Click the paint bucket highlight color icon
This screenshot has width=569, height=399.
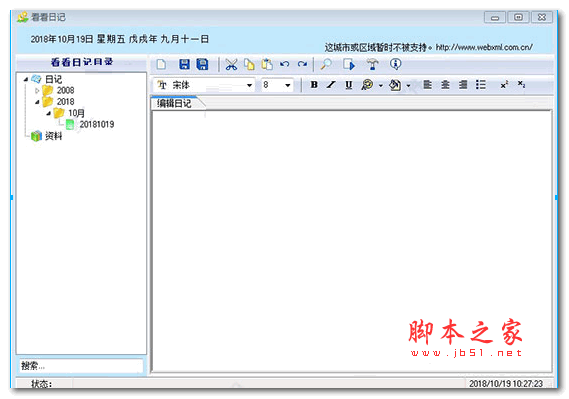point(395,85)
